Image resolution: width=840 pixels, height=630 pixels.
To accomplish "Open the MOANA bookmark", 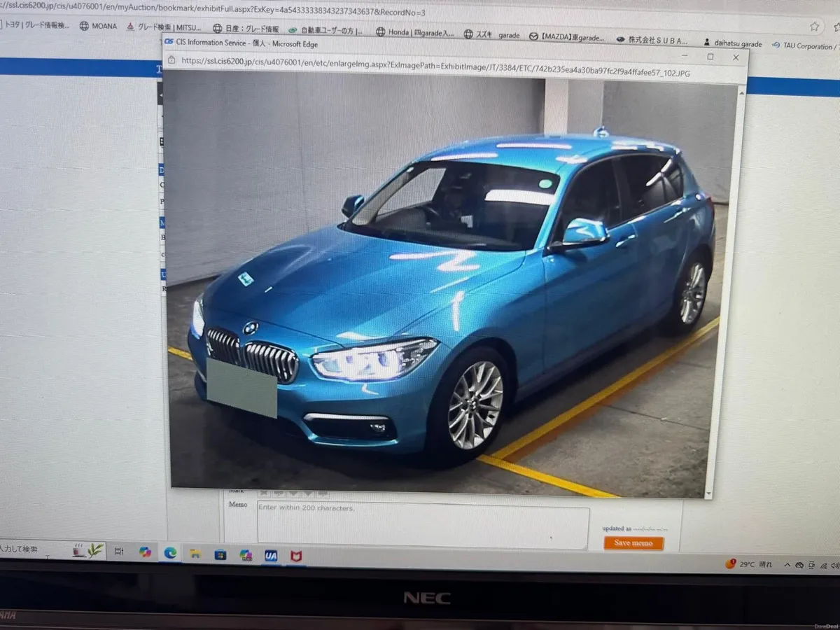I will (x=101, y=26).
